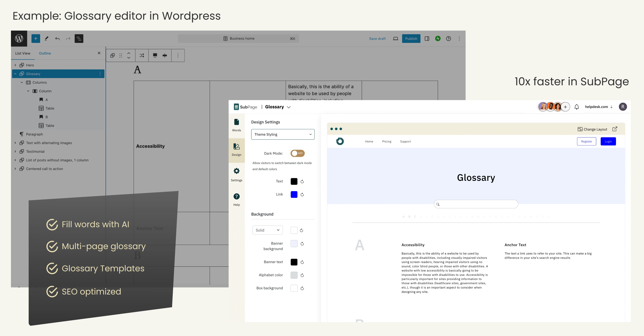
Task: Open WordPress editor options three-dot menu
Action: [x=459, y=38]
